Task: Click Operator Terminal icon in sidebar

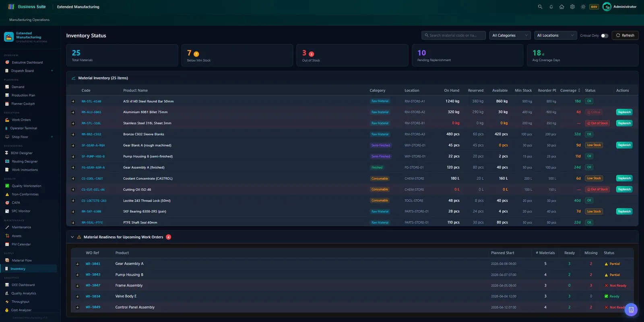Action: 6,128
